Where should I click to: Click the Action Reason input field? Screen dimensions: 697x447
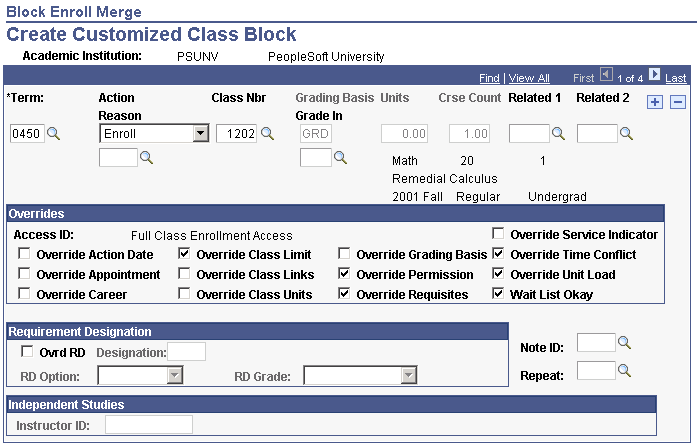coord(118,157)
